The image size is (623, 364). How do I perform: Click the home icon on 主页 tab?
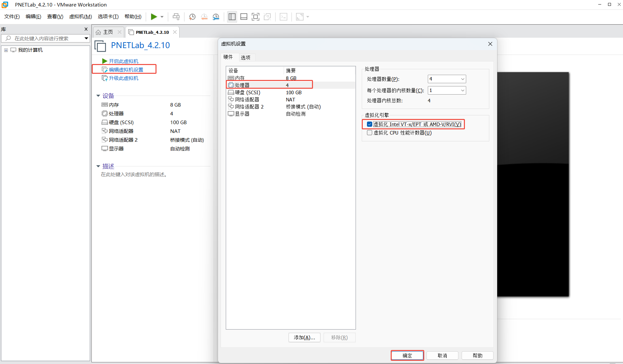[98, 32]
